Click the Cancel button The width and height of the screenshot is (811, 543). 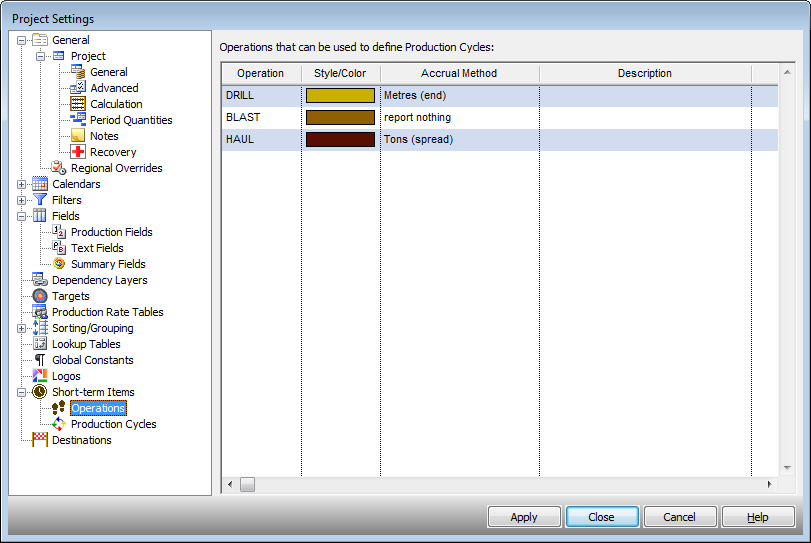680,517
